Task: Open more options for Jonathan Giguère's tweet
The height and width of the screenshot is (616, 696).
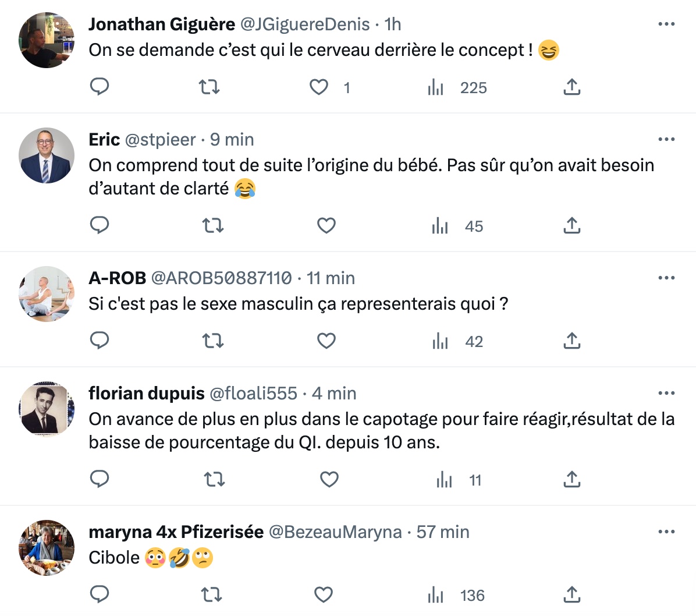Action: (666, 24)
